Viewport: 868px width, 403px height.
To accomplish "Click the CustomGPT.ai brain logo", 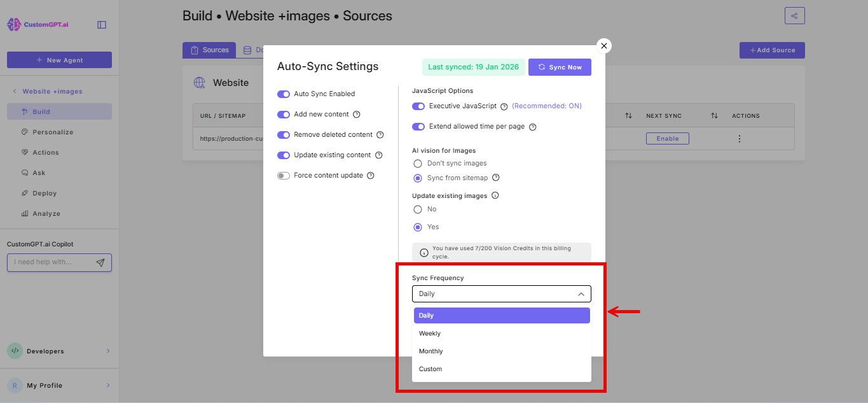I will 14,25.
